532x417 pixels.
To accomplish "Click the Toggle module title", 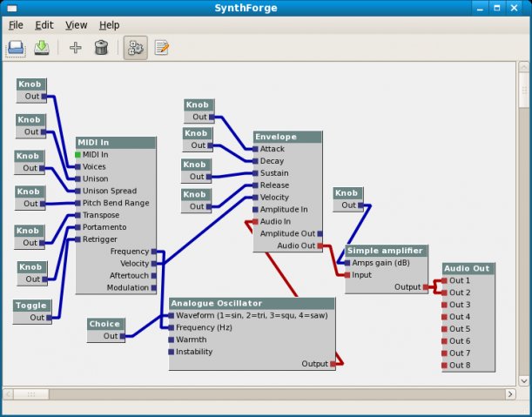I will 32,306.
